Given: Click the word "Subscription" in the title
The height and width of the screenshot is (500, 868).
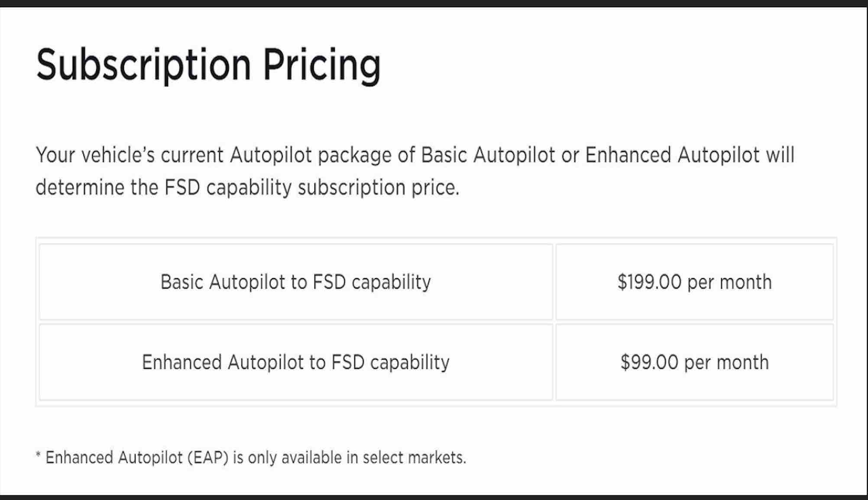Looking at the screenshot, I should point(143,65).
